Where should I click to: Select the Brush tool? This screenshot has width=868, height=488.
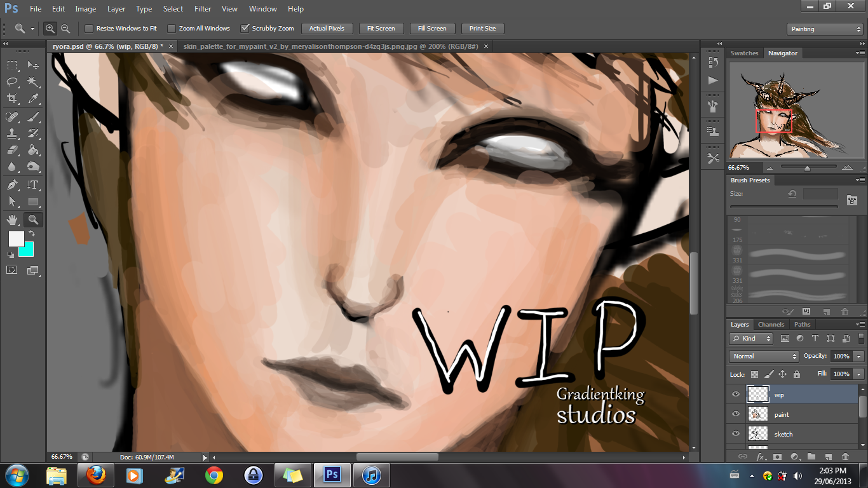pyautogui.click(x=34, y=116)
